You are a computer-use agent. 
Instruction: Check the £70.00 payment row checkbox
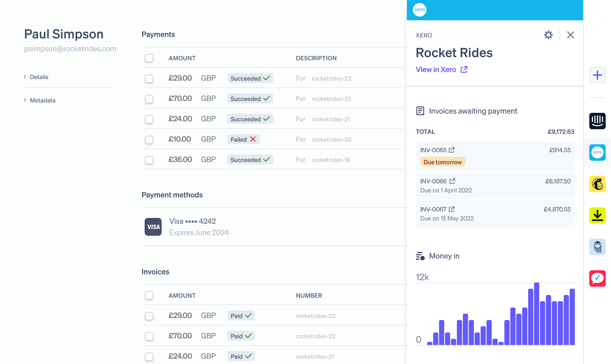(x=149, y=99)
